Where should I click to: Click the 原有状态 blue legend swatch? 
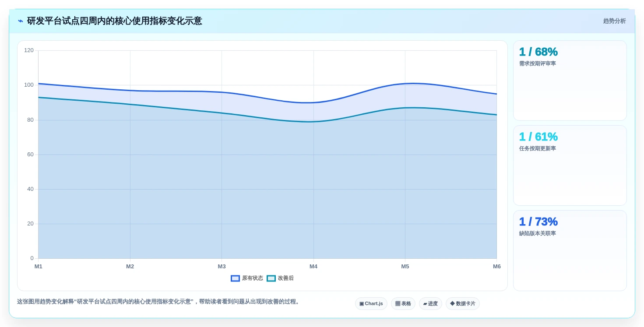235,278
